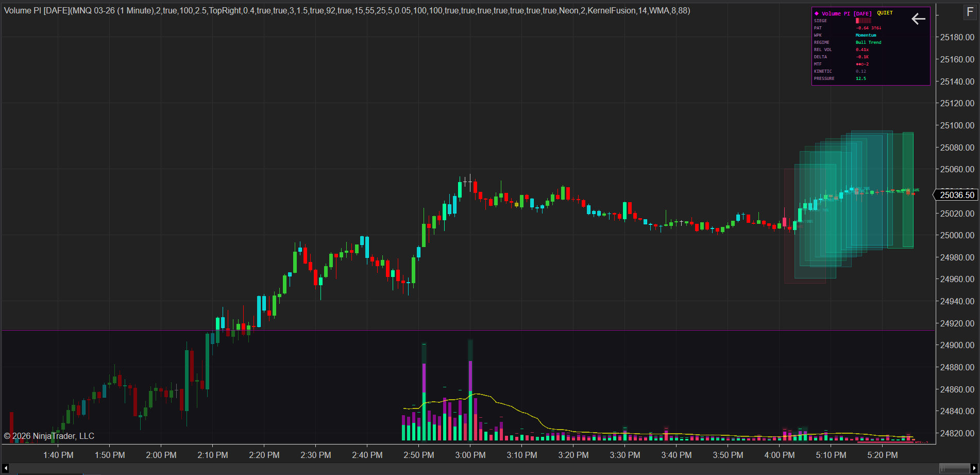Viewport: 980px width, 475px height.
Task: Click the 1:40 PM time axis label
Action: coord(58,455)
